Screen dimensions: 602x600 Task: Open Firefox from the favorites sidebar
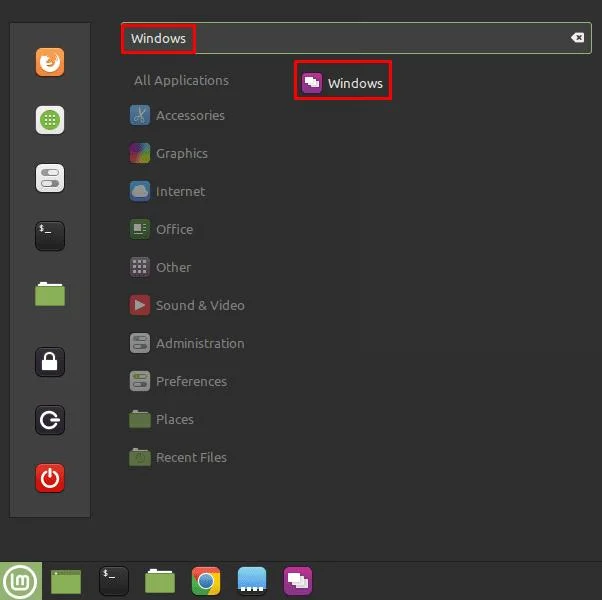coord(50,62)
